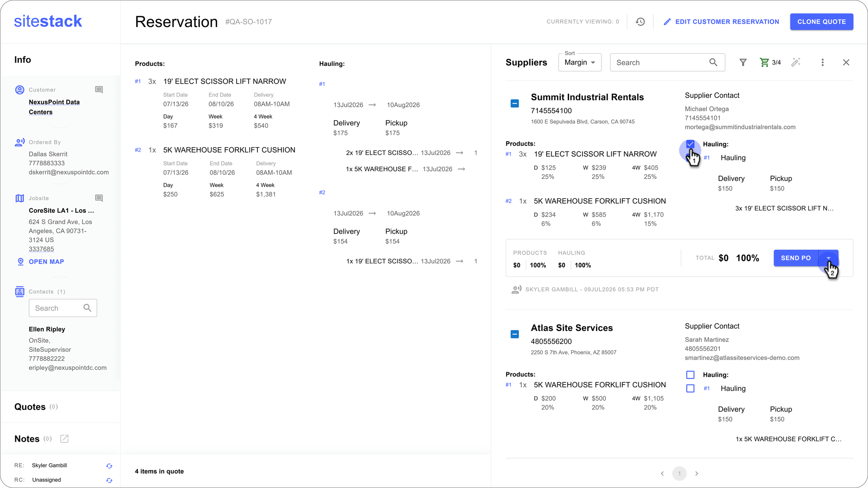Viewport: 868px width, 488px height.
Task: Click the magnifier in Suppliers search box
Action: tap(713, 62)
